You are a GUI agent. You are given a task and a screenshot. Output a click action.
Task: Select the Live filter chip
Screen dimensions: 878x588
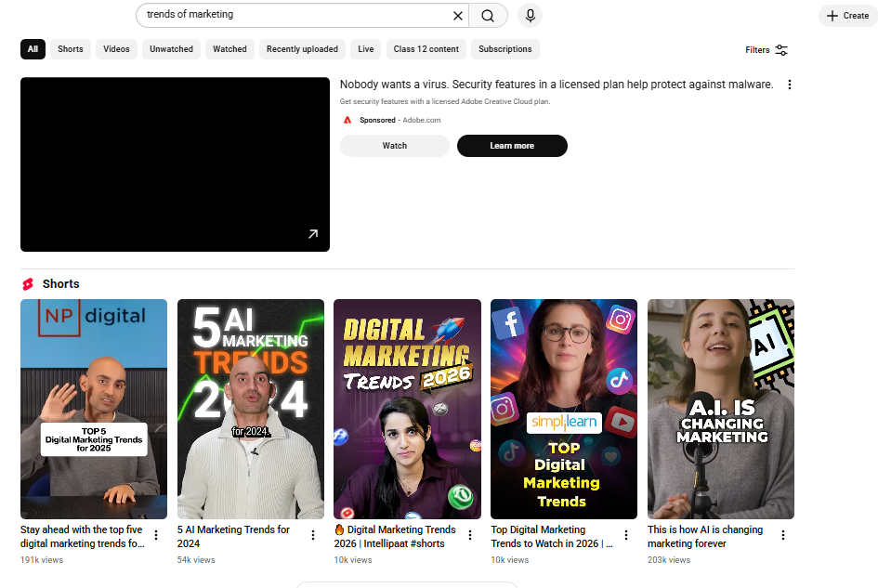tap(366, 49)
